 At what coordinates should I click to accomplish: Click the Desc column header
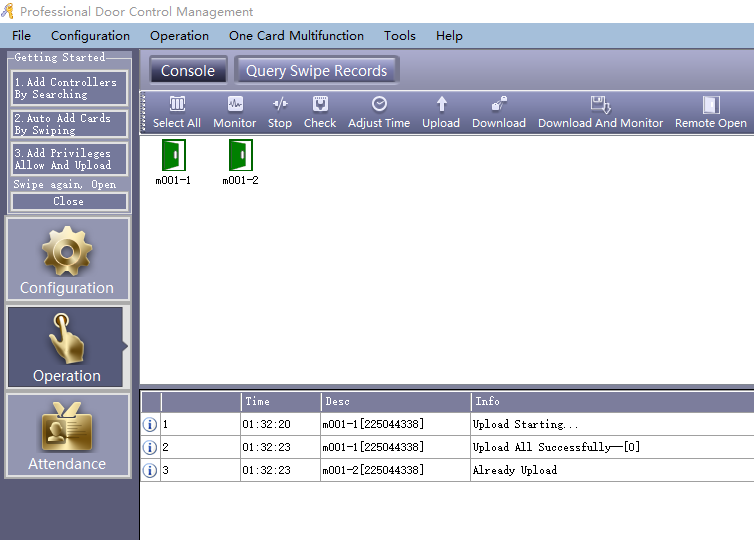coord(396,401)
